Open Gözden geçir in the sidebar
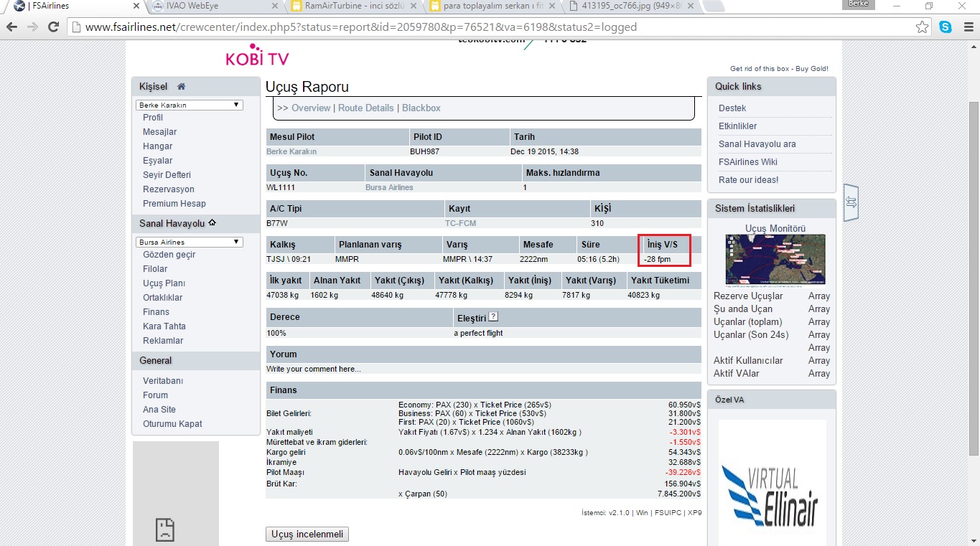This screenshot has width=980, height=546. [169, 255]
